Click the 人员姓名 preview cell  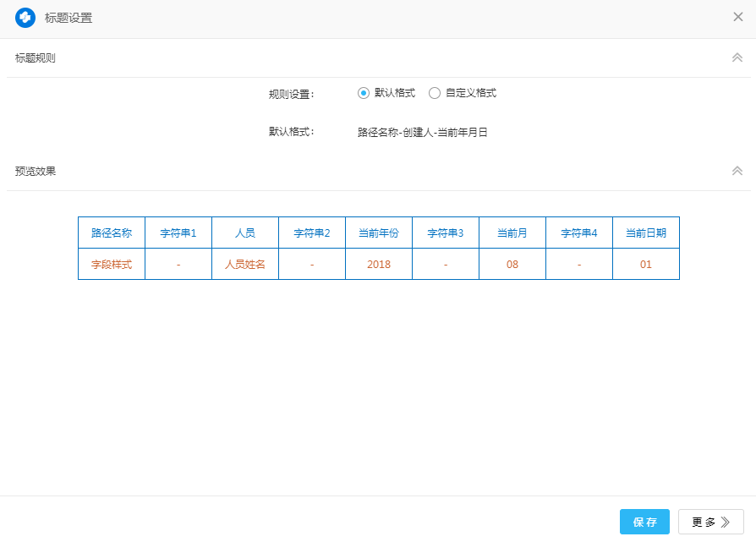tap(245, 265)
